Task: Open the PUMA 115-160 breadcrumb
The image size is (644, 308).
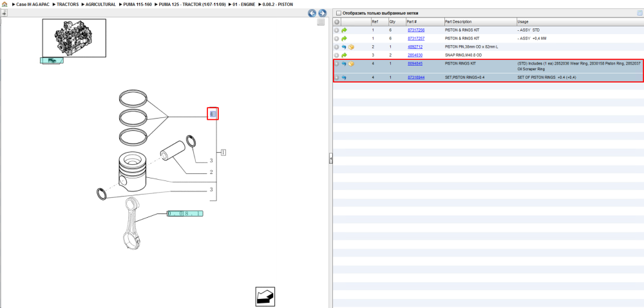Action: (138, 4)
